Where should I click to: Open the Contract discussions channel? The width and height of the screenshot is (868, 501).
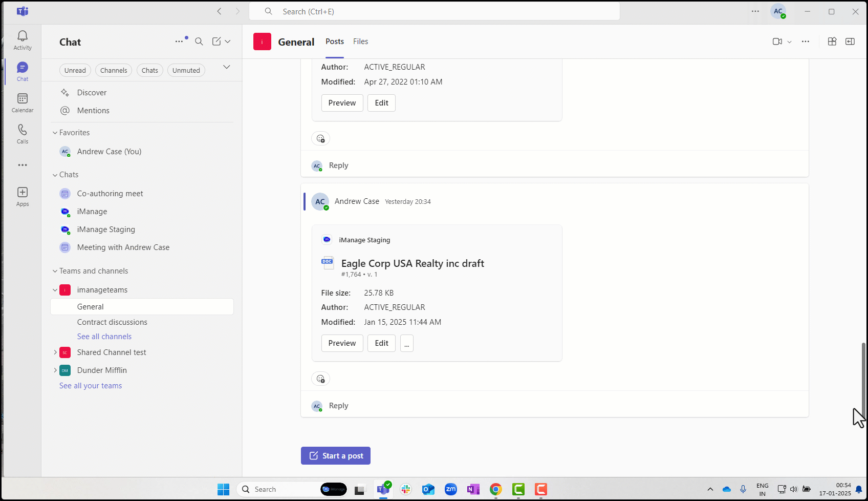pyautogui.click(x=112, y=322)
